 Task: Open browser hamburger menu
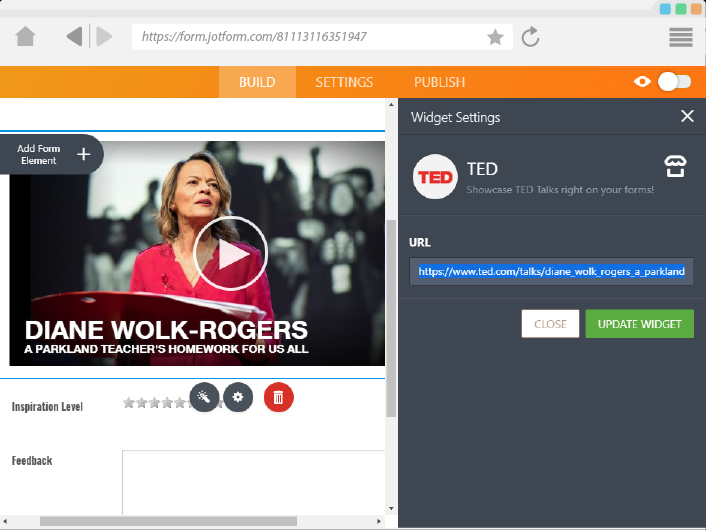[680, 37]
